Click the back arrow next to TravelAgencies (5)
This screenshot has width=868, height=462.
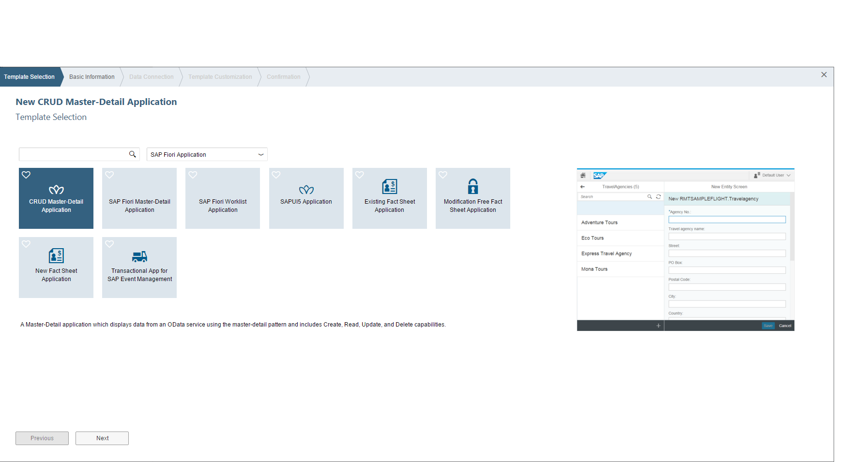[582, 186]
